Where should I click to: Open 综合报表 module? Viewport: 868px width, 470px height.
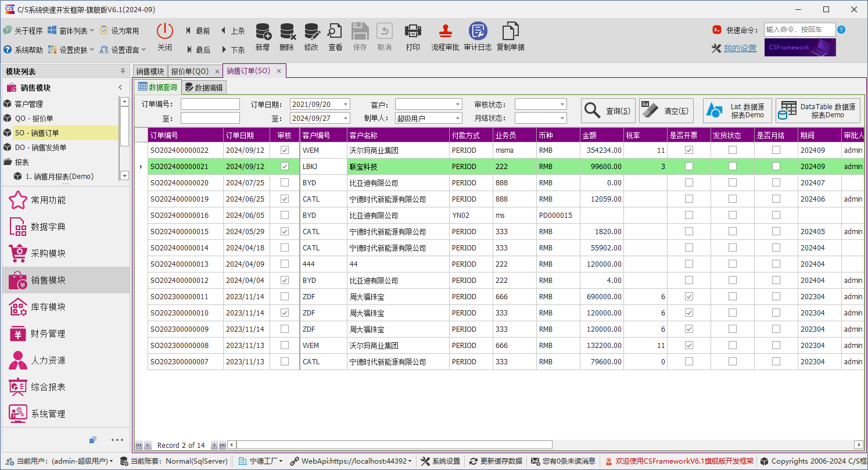click(x=66, y=388)
